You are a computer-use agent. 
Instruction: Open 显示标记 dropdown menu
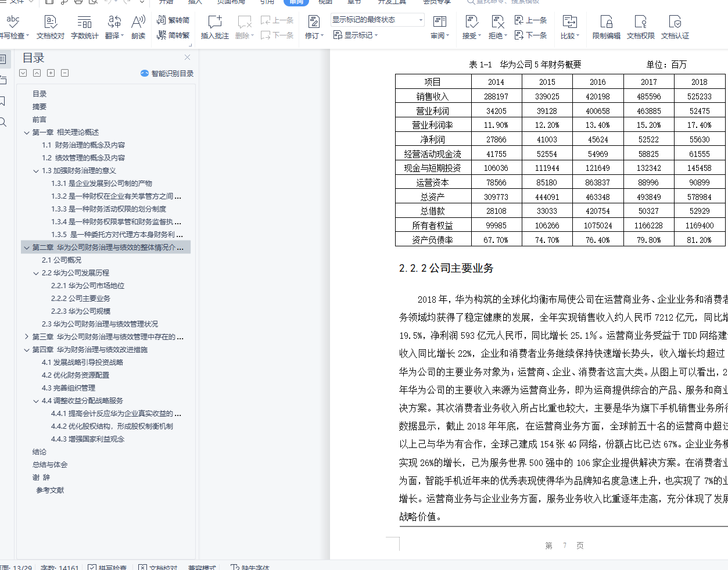click(356, 35)
